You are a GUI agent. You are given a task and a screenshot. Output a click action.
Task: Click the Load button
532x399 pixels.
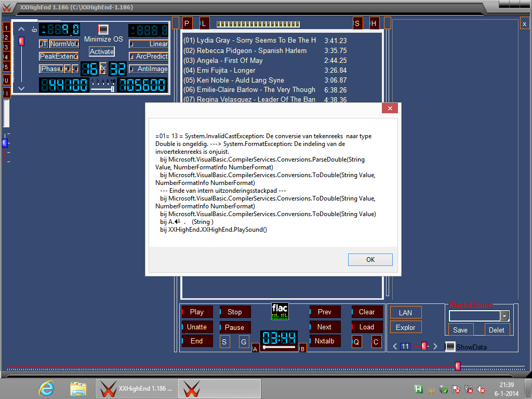pyautogui.click(x=367, y=327)
